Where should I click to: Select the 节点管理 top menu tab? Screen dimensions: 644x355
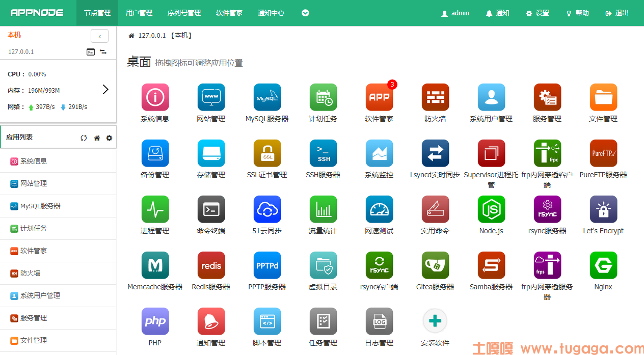(x=97, y=13)
